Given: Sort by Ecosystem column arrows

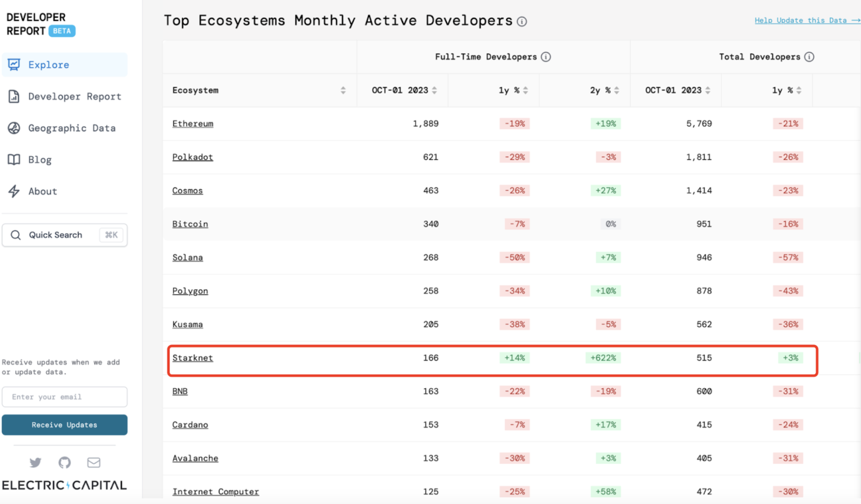Looking at the screenshot, I should (343, 90).
